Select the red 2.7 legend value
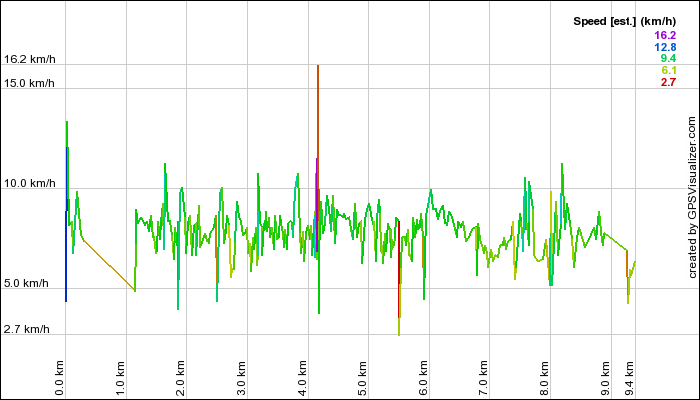The image size is (700, 400). pyautogui.click(x=668, y=82)
